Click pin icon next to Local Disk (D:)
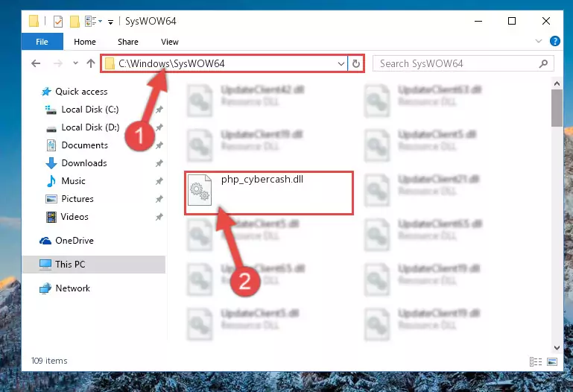The height and width of the screenshot is (392, 573). pyautogui.click(x=159, y=127)
